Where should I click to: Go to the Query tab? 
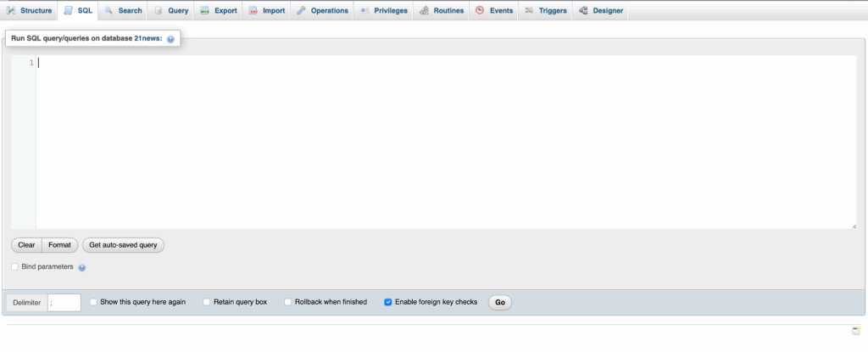click(171, 10)
